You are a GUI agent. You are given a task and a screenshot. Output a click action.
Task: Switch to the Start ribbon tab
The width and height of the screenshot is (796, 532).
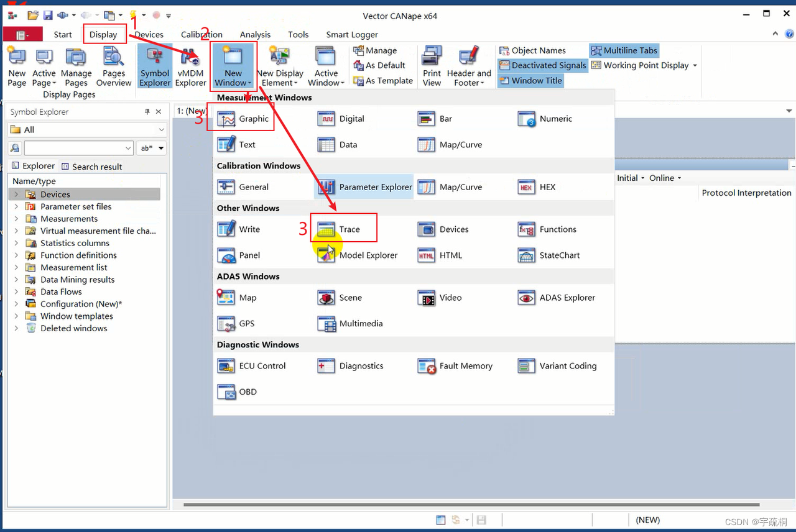click(63, 34)
